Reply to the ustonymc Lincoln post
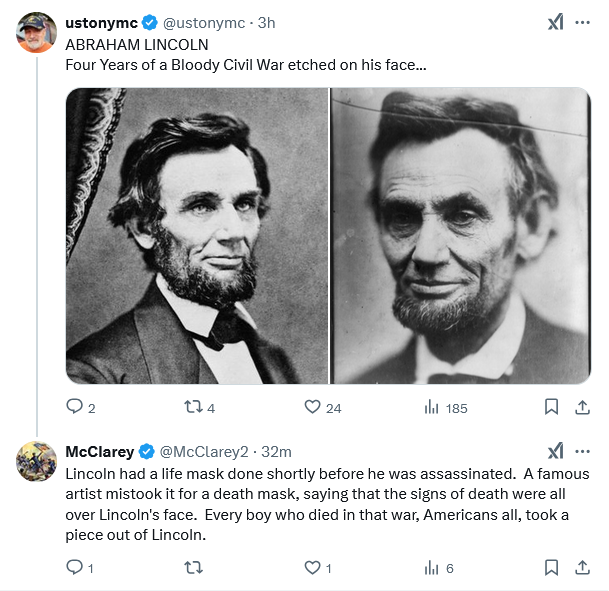 (74, 407)
